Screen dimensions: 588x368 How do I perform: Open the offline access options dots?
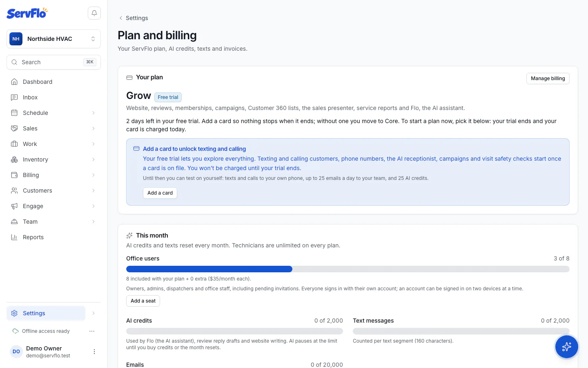coord(92,331)
